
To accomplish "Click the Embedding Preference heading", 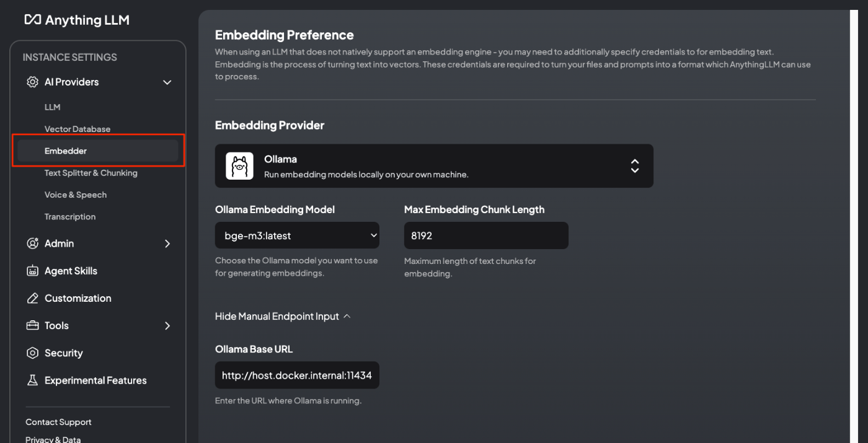I will coord(285,35).
